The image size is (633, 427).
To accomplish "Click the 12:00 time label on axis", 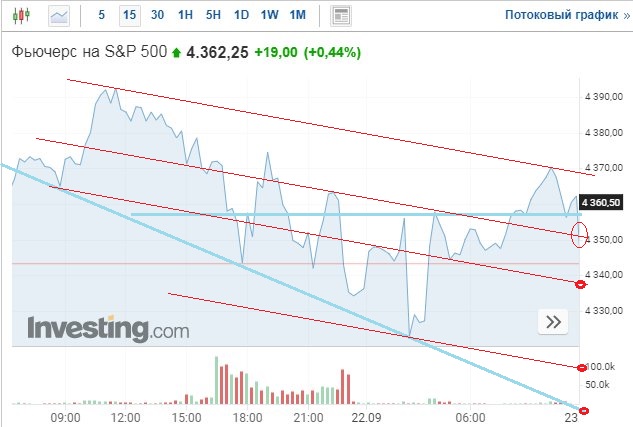I will pyautogui.click(x=126, y=417).
